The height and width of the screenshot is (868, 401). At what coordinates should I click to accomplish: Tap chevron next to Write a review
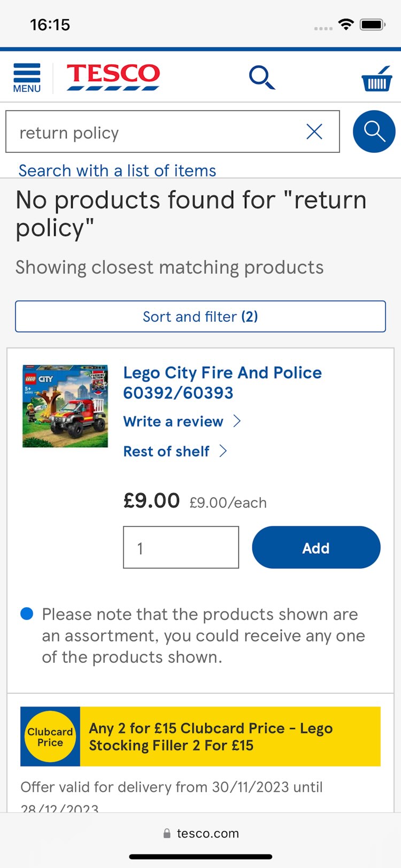tap(237, 421)
